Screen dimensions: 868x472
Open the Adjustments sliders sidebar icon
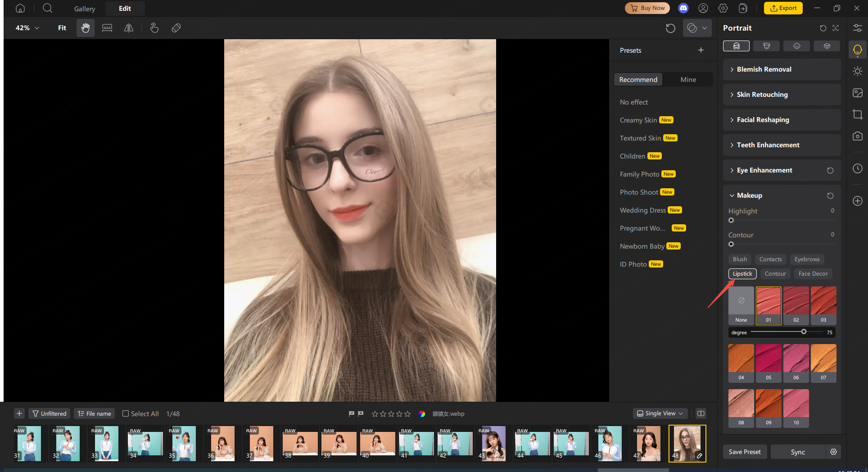pyautogui.click(x=858, y=28)
